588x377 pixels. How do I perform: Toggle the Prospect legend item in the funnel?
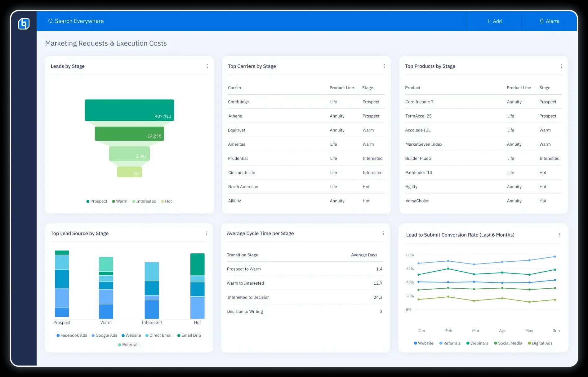tap(97, 201)
